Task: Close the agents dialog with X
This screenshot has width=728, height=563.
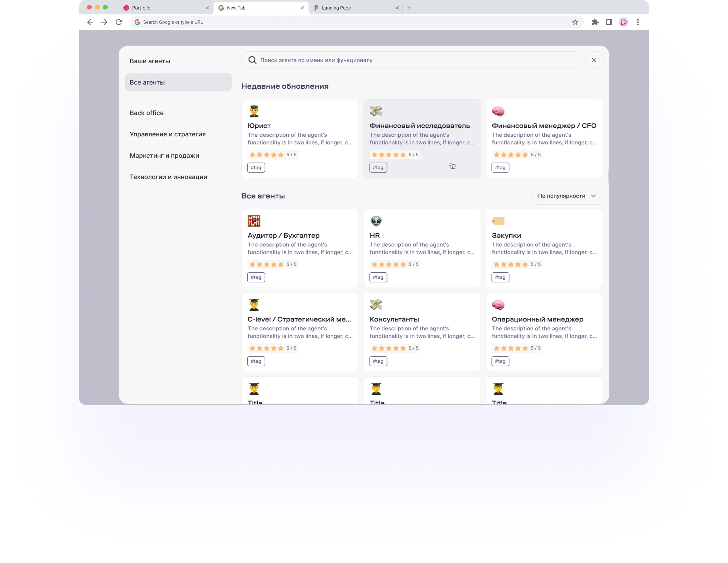Action: pyautogui.click(x=594, y=60)
